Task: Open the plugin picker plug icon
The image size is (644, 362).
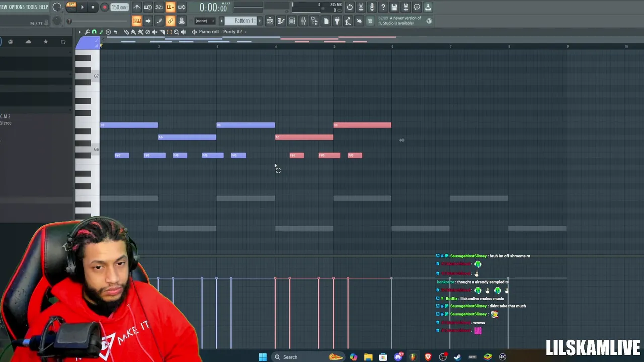Action: (337, 21)
